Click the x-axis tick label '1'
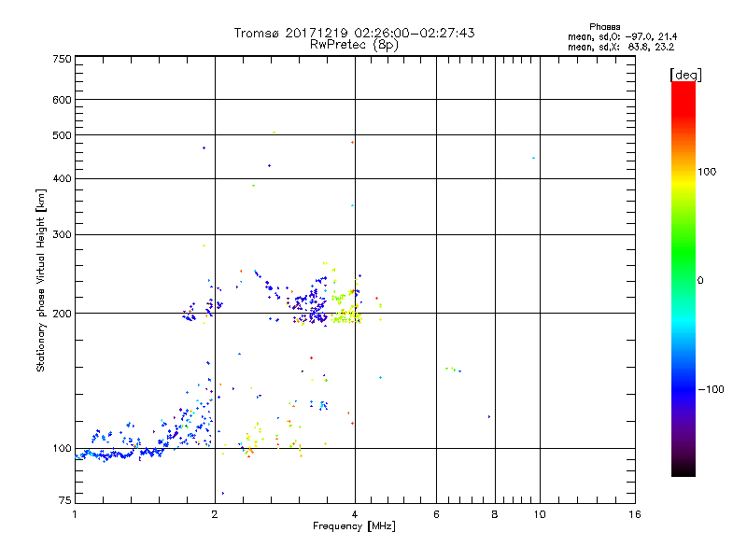Screen dimensions: 747x560 [x=75, y=514]
